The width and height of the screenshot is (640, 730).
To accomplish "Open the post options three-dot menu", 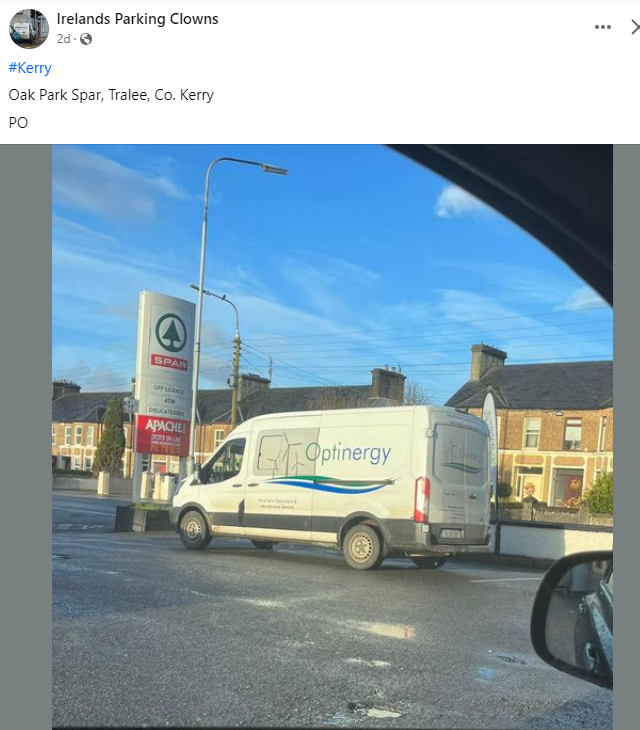I will click(602, 27).
